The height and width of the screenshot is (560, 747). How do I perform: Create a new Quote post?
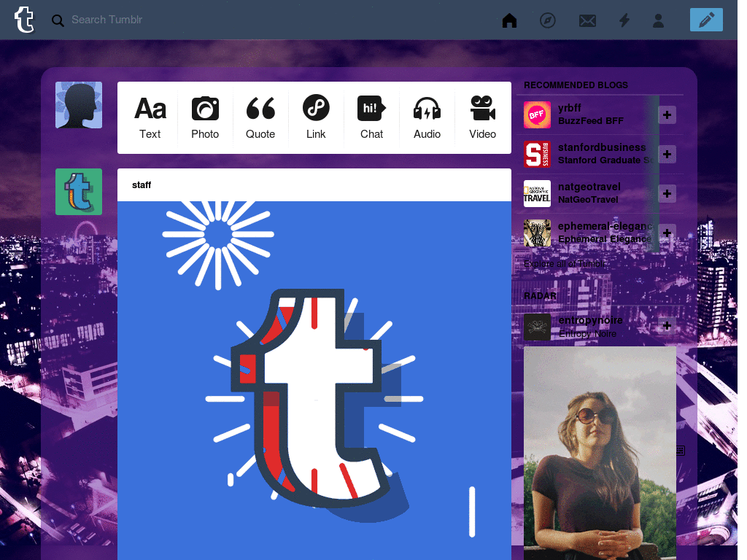[x=260, y=117]
